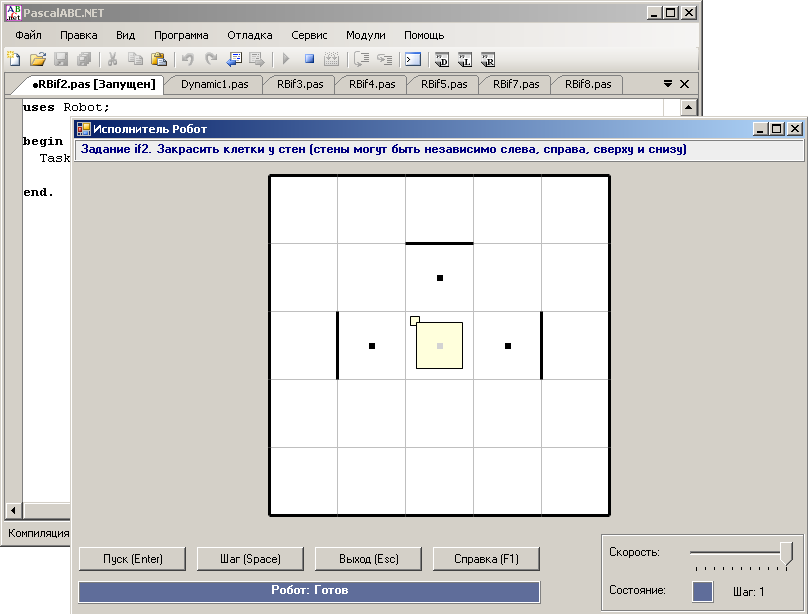Stop the running program with blue square

click(309, 59)
